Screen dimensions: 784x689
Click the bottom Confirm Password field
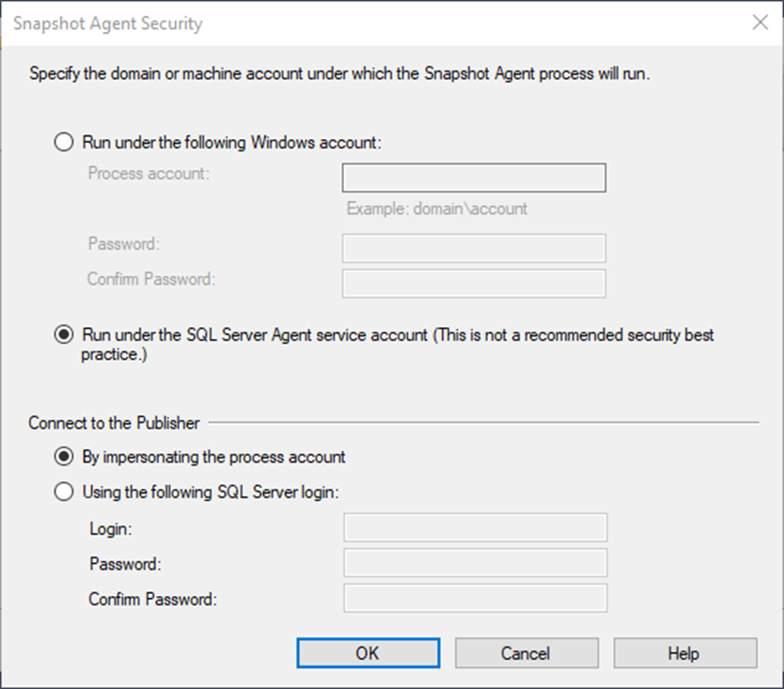pos(476,598)
